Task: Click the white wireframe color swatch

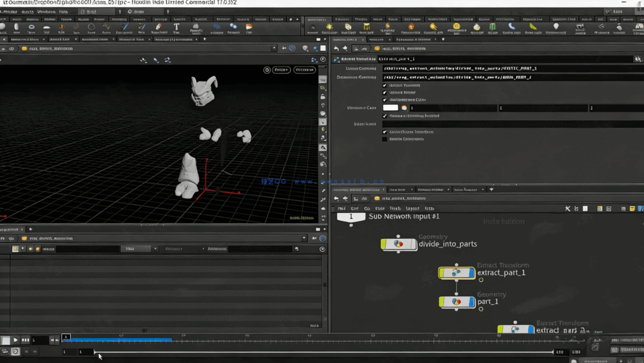Action: click(390, 108)
